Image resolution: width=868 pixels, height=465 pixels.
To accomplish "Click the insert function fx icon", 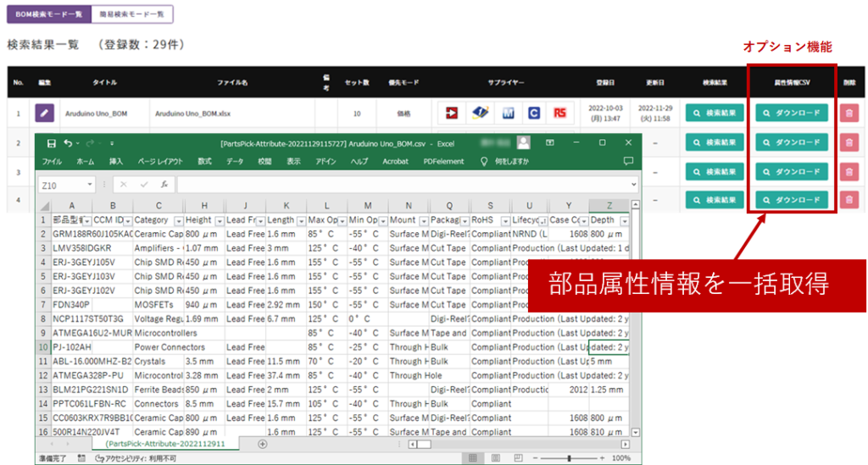I will [164, 184].
